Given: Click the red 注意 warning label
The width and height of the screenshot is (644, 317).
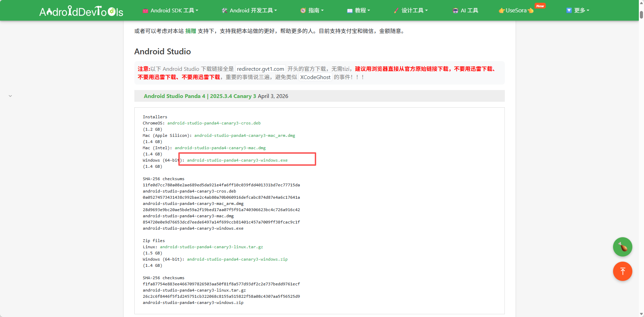Looking at the screenshot, I should (144, 69).
